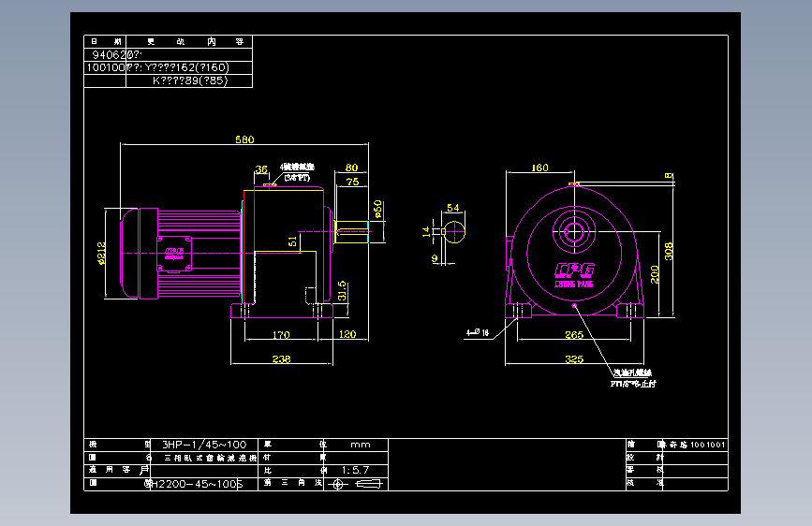Click the 170 base hole spacing dimension
Viewport: 812px width, 526px height.
(x=281, y=335)
